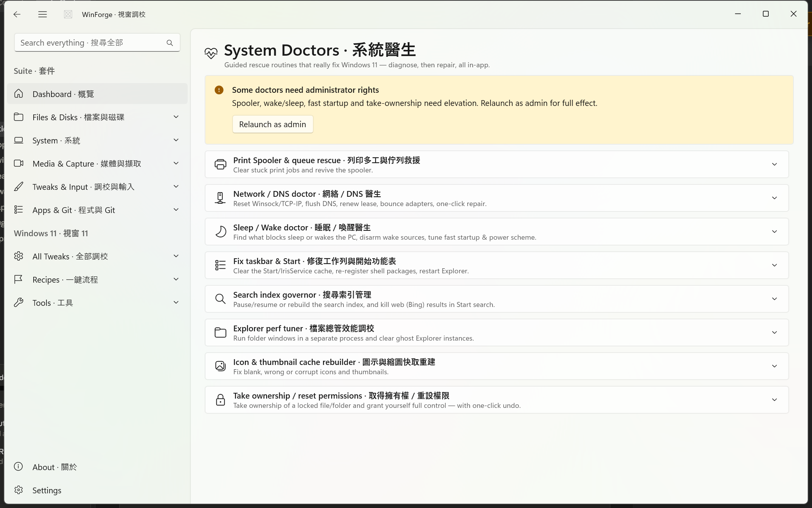Click the list icon beside Apps & Git
This screenshot has width=812, height=508.
pyautogui.click(x=19, y=210)
